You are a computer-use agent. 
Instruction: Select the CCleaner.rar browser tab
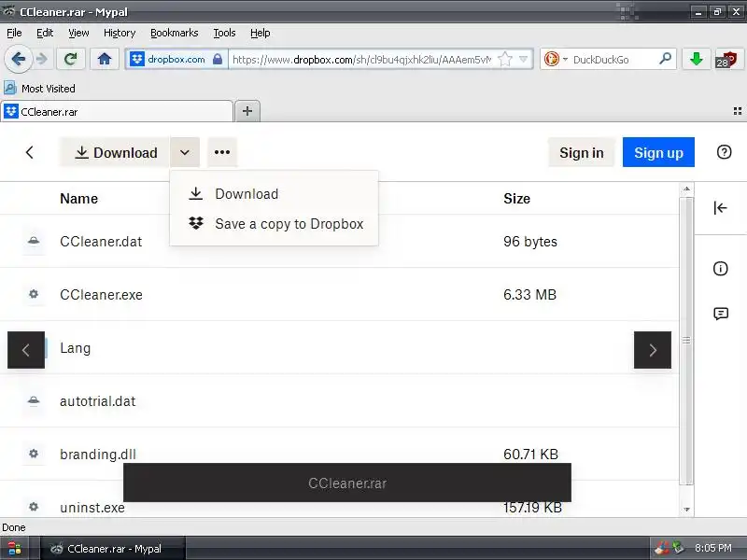point(118,112)
